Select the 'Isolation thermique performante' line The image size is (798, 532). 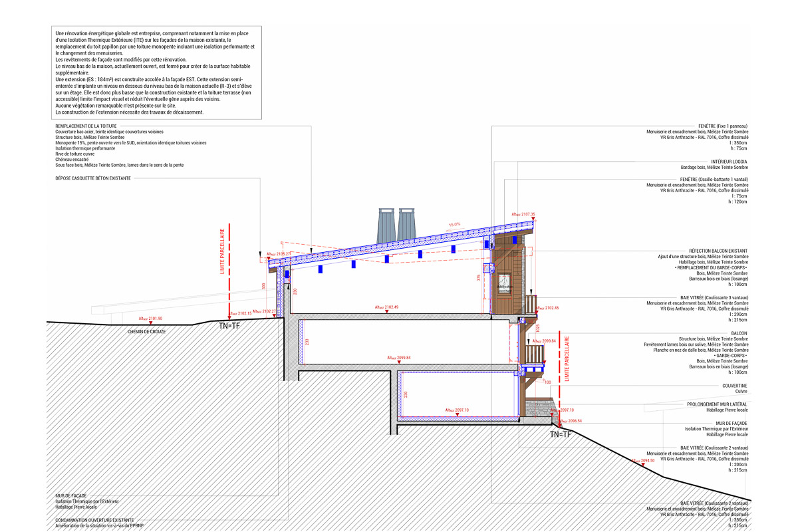(x=85, y=148)
